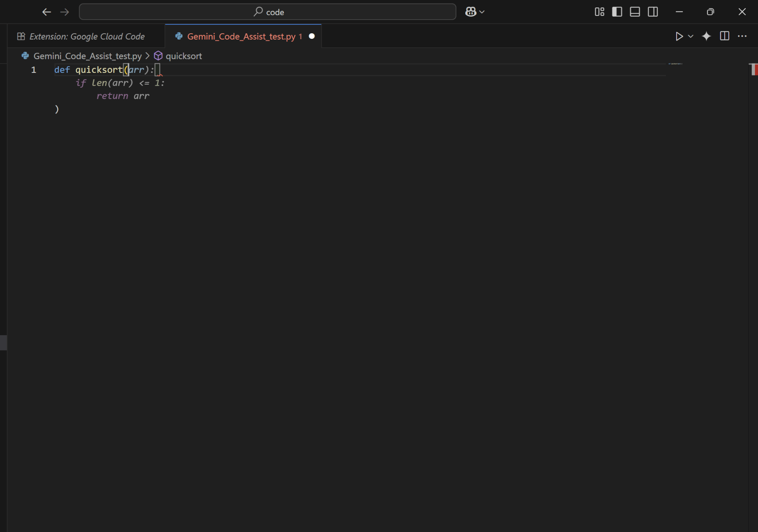Viewport: 758px width, 532px height.
Task: Click the 'def' keyword on line 1
Action: pyautogui.click(x=62, y=70)
